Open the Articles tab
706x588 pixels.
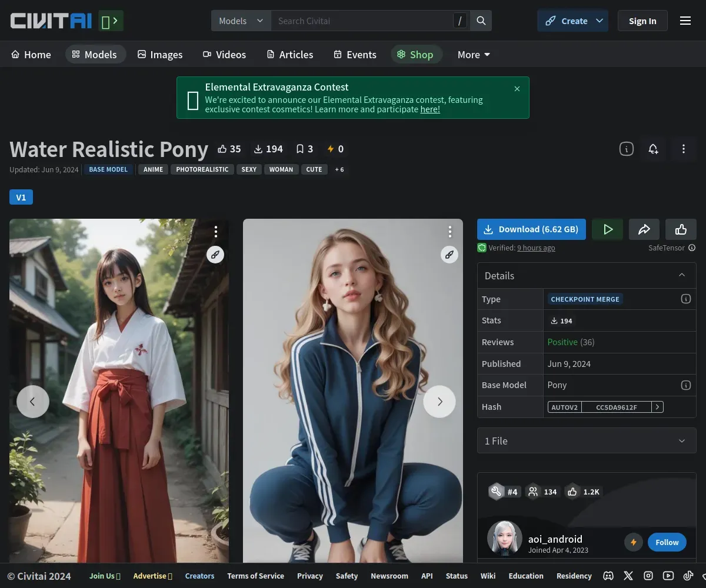coord(289,55)
